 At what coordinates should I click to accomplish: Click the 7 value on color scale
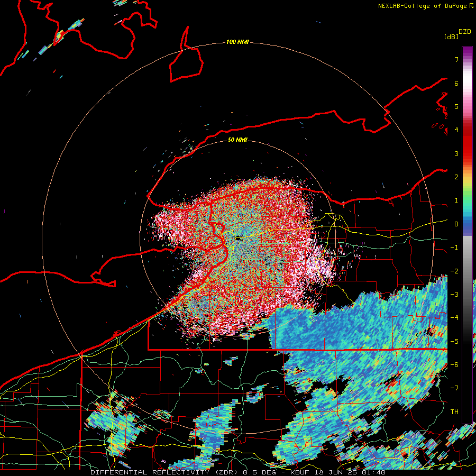(456, 59)
